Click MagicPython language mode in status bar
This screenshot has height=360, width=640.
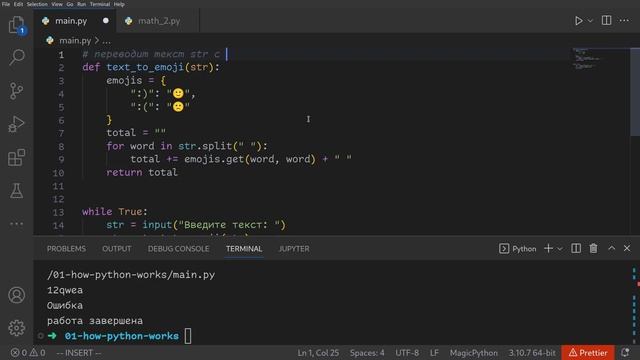point(473,353)
